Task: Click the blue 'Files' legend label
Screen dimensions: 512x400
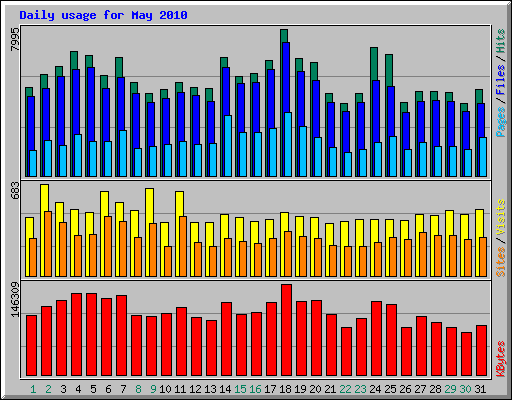Action: (501, 80)
